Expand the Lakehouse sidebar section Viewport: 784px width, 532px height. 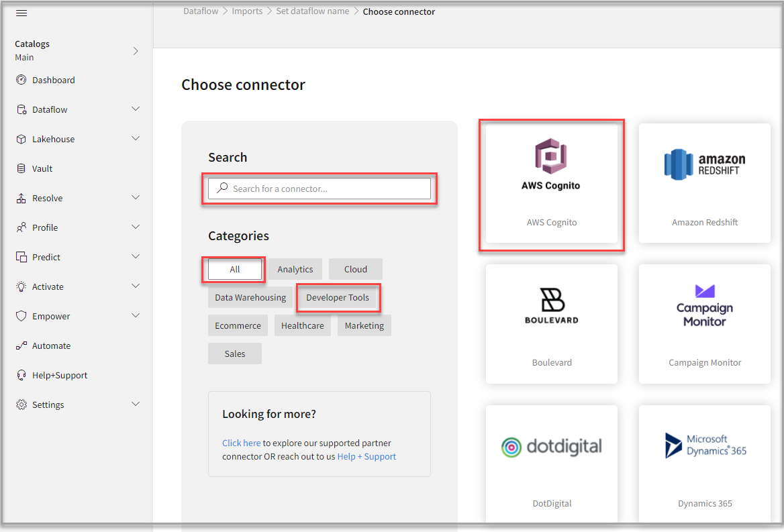tap(136, 139)
